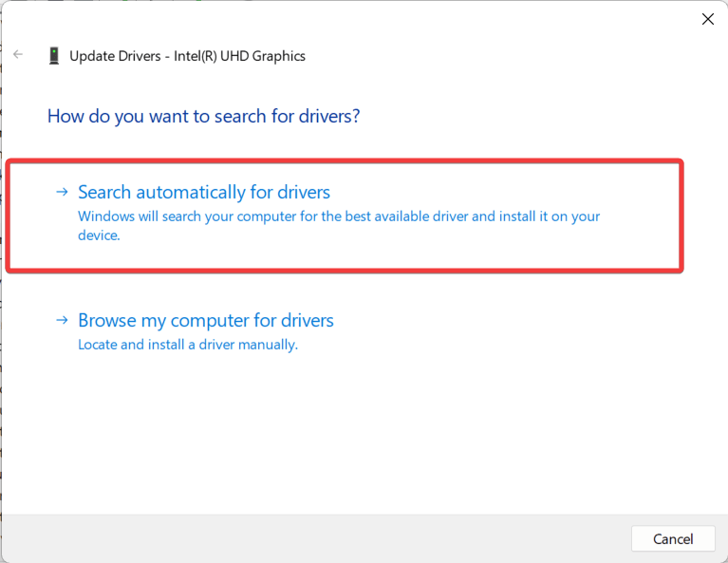Click the back arrow in dialog header

18,54
